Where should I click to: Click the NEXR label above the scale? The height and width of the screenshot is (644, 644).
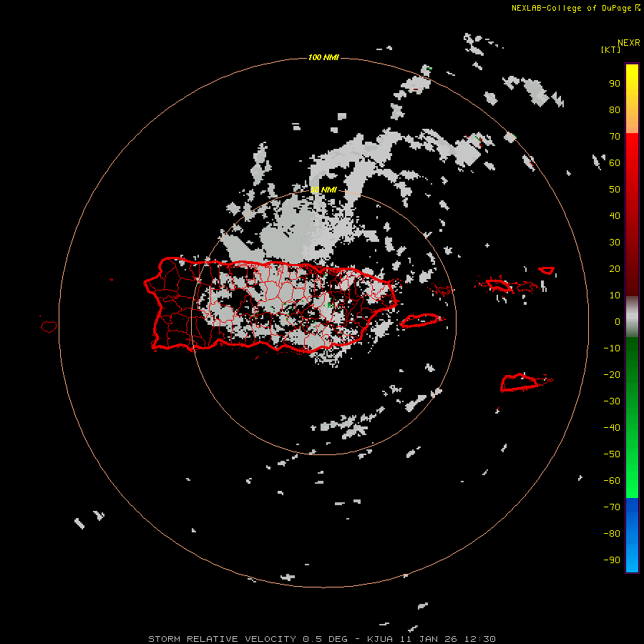click(x=628, y=42)
